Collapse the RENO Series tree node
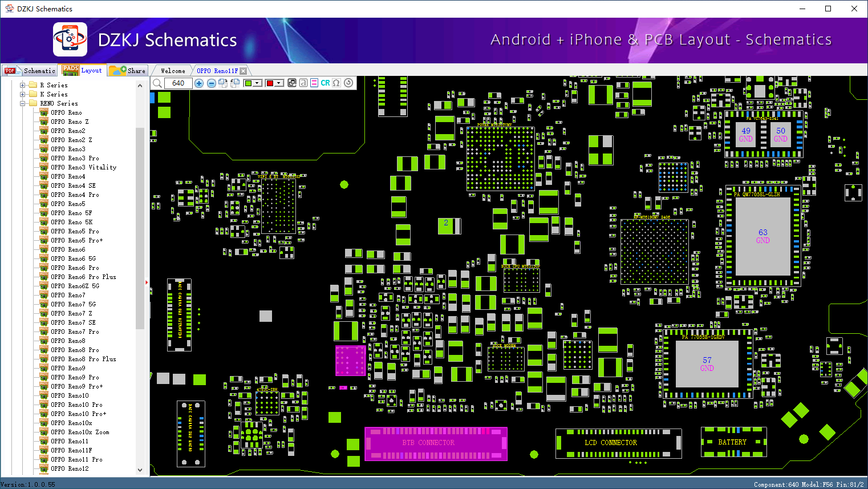This screenshot has height=489, width=868. click(x=23, y=103)
